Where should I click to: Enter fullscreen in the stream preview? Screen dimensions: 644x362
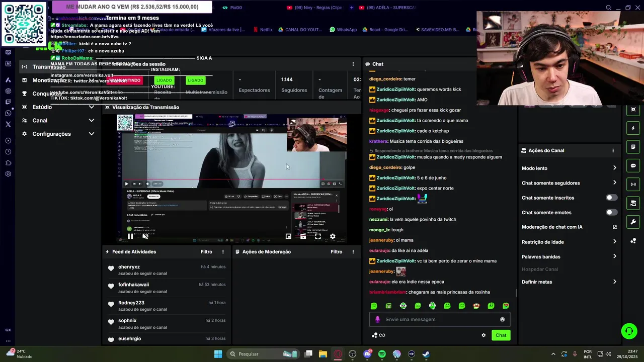click(318, 236)
